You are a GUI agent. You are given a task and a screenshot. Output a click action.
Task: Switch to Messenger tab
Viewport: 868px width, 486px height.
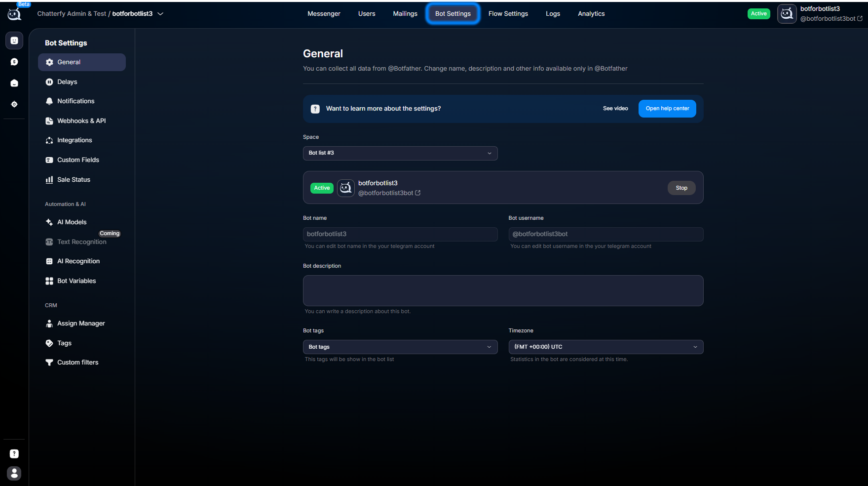click(324, 14)
